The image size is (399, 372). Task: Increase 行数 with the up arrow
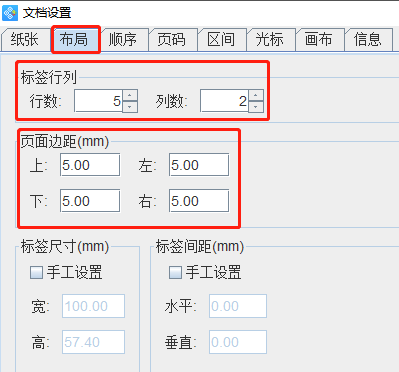[x=130, y=95]
